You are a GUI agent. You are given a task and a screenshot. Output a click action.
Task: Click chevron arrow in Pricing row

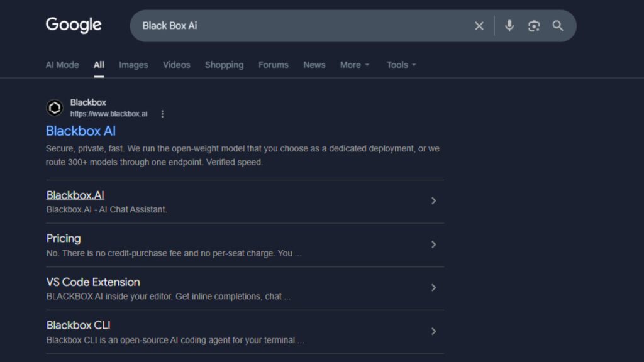click(x=433, y=244)
